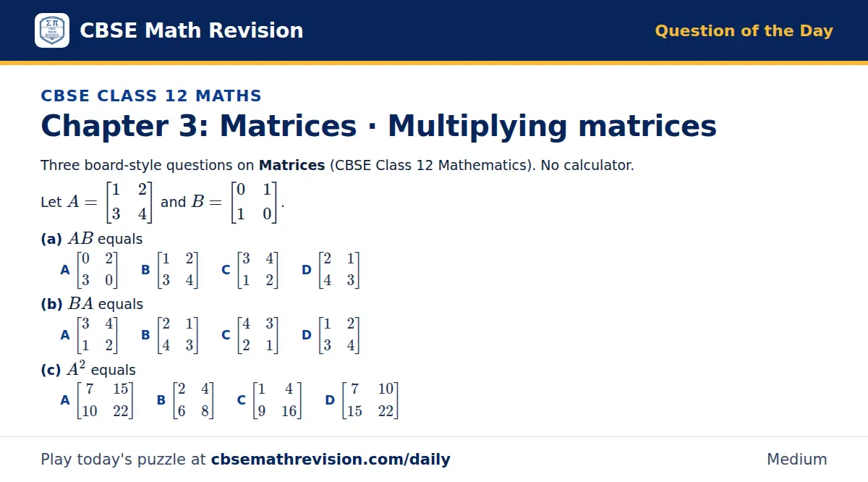Click the matrix A definition
The width and height of the screenshot is (868, 482).
109,203
